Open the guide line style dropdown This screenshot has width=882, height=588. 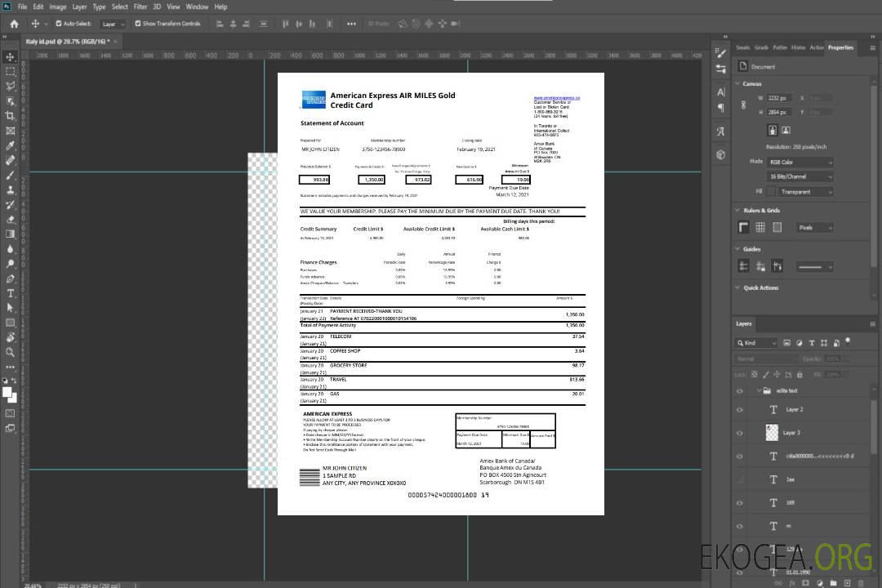click(815, 267)
